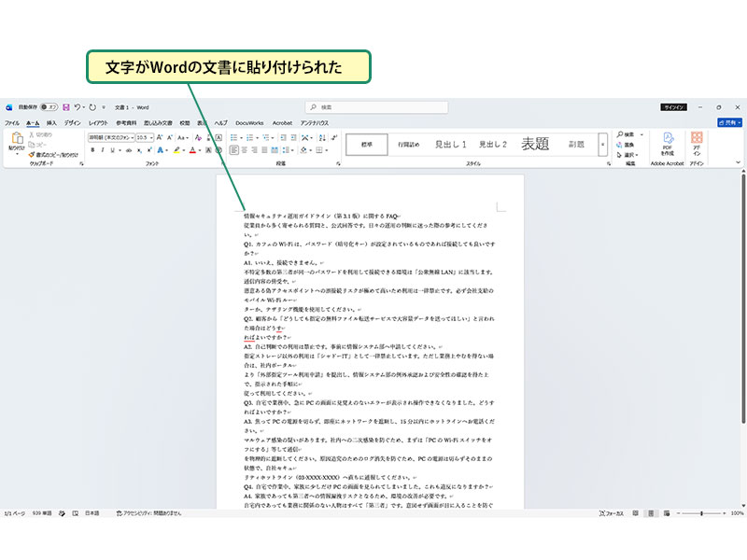Screen dimensions: 747x560
Task: Toggle align right button
Action: (254, 150)
